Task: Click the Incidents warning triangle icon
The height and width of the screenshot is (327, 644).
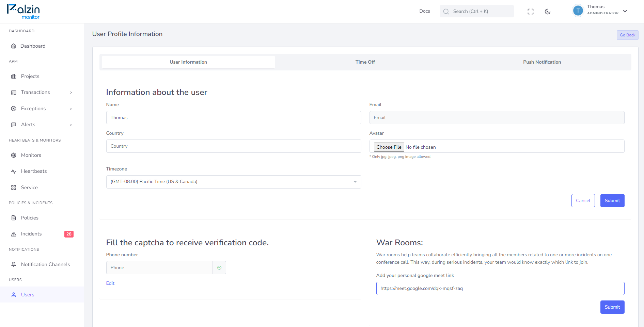Action: coord(14,234)
